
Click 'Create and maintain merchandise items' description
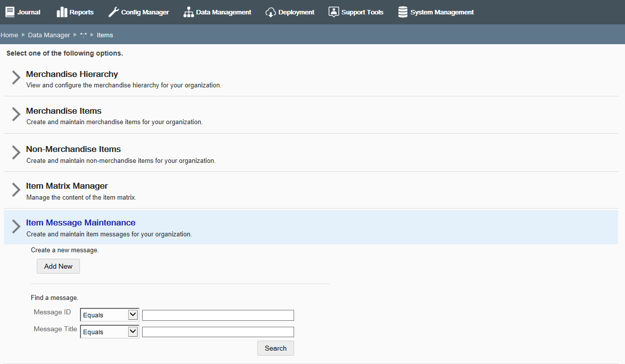pos(114,122)
